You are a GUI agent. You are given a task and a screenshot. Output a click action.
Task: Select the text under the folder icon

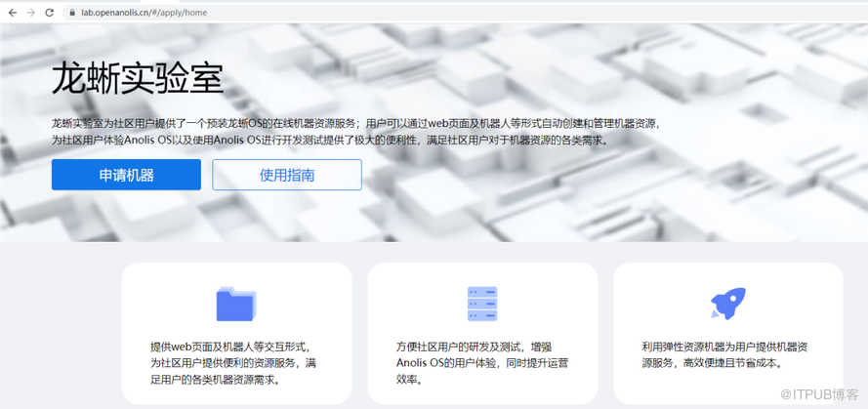235,362
